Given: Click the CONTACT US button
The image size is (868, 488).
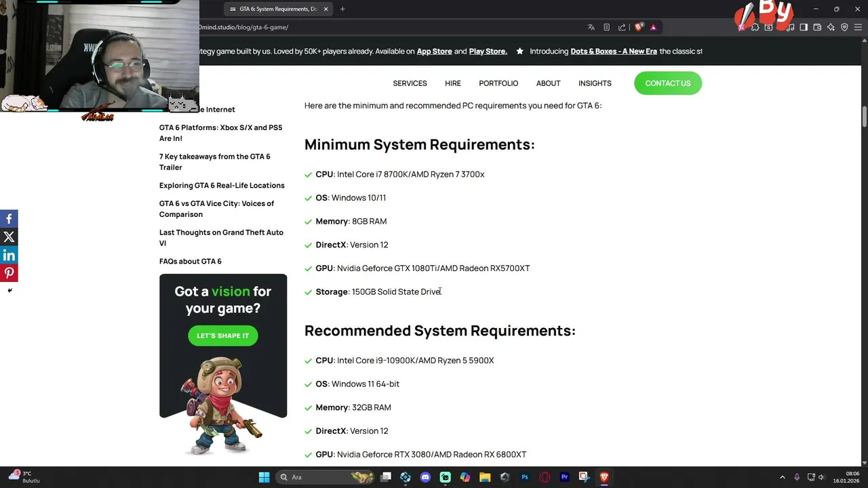Looking at the screenshot, I should (667, 83).
